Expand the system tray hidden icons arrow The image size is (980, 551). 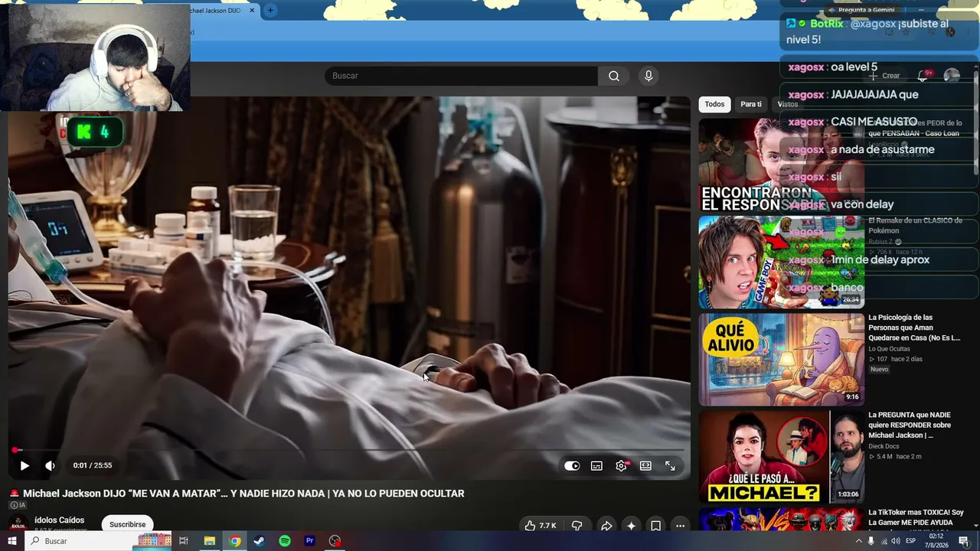point(858,541)
